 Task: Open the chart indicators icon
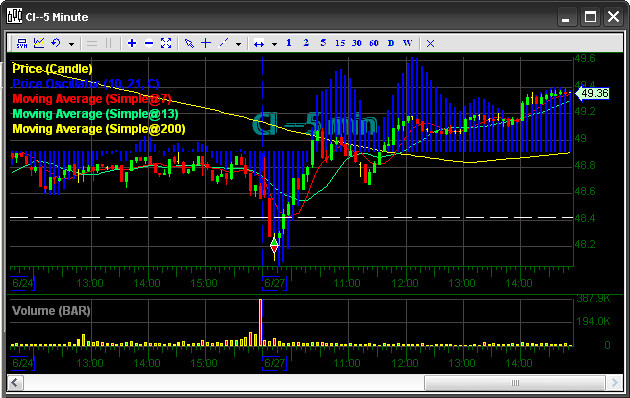pyautogui.click(x=39, y=43)
